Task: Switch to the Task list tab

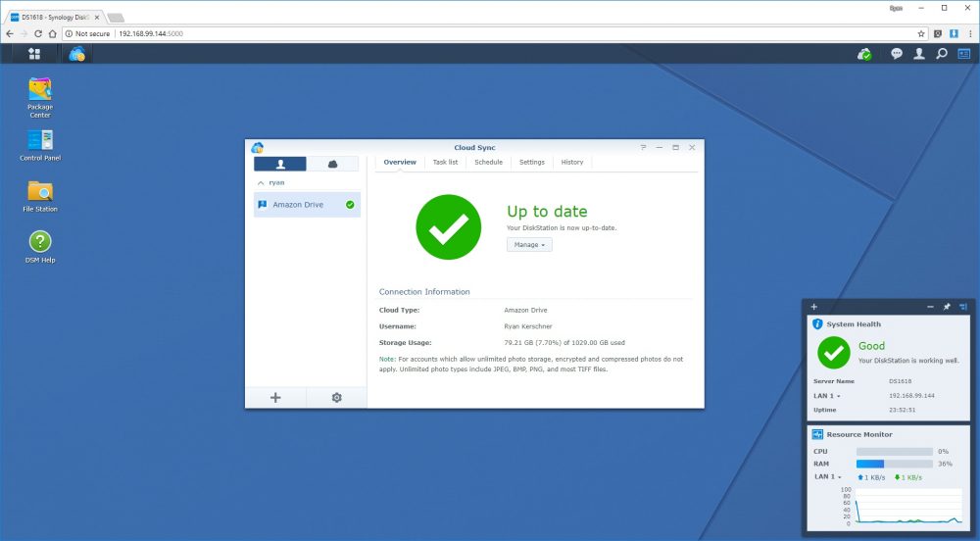Action: [445, 163]
